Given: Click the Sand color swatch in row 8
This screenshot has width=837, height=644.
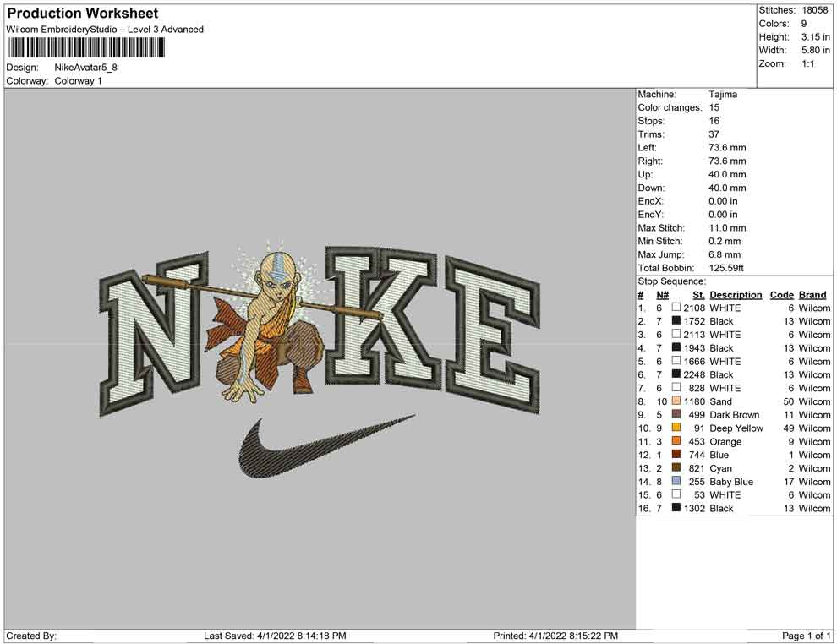Looking at the screenshot, I should point(676,401).
